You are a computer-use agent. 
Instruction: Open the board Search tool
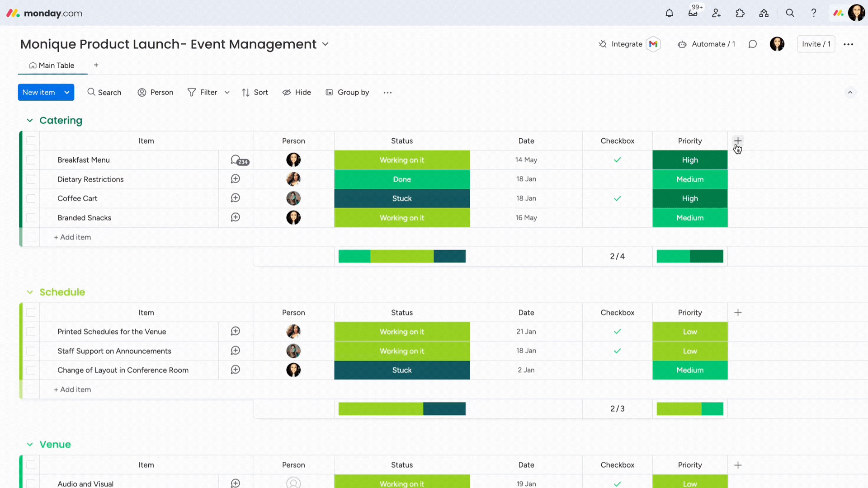[104, 92]
